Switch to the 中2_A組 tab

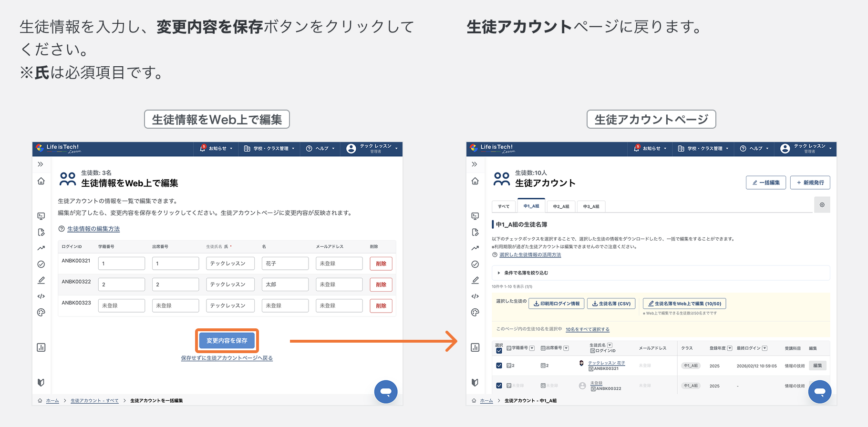click(x=561, y=206)
